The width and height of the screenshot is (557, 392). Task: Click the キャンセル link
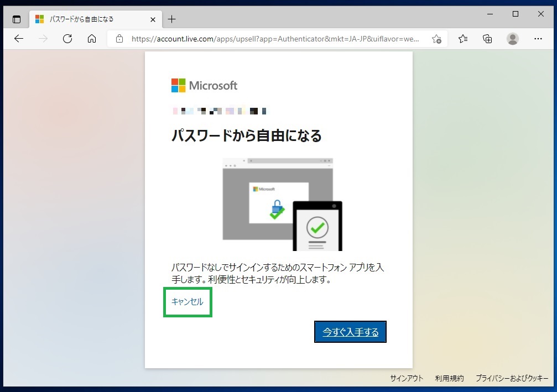click(187, 302)
